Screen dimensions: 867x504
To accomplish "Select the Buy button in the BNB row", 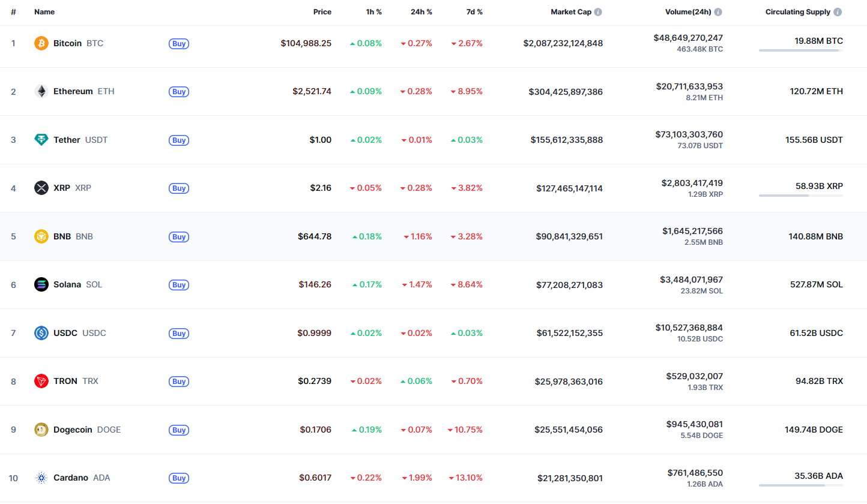I will (179, 236).
